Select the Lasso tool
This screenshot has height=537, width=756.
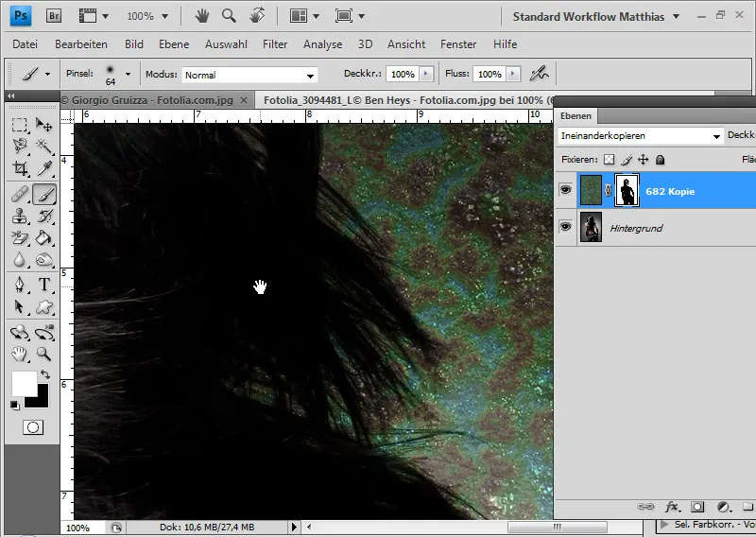click(20, 146)
